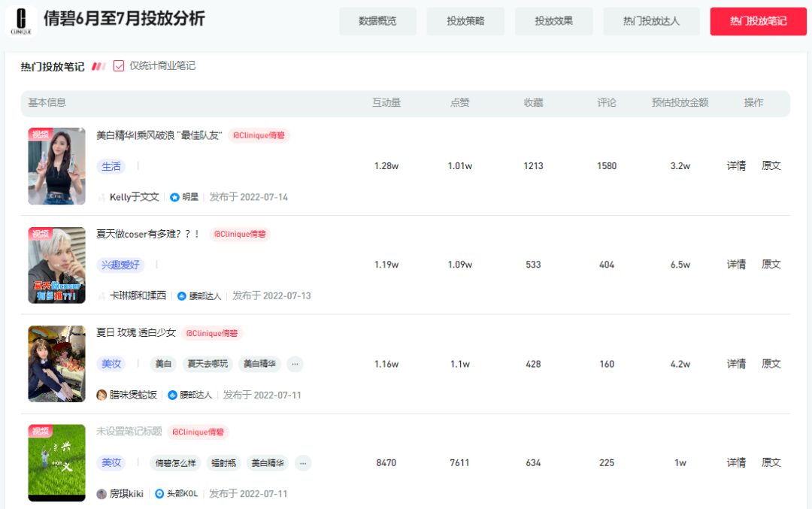Open the 未设置笔记标题 note title
812x509 pixels.
click(x=129, y=432)
